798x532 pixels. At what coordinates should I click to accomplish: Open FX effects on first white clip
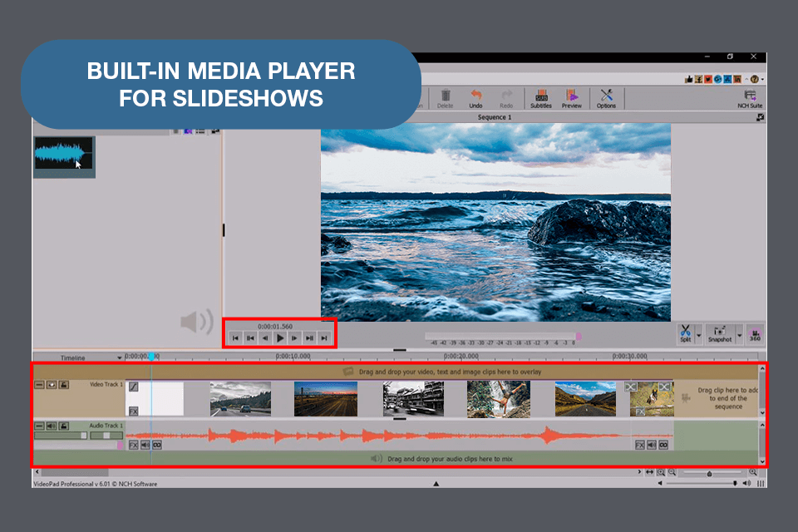133,411
